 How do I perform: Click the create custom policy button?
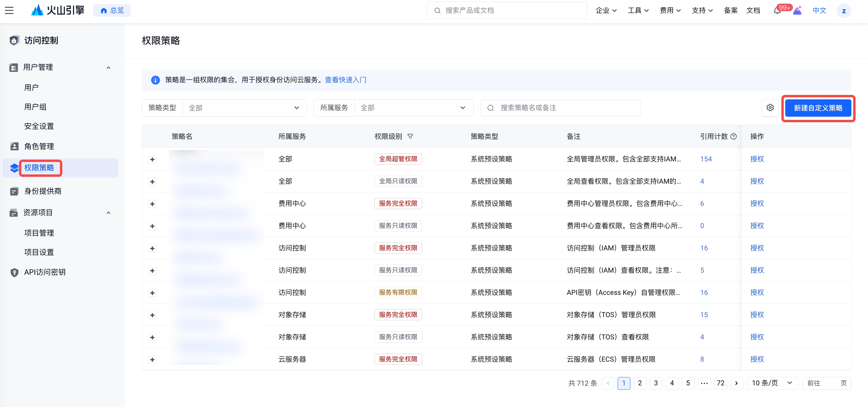point(818,108)
